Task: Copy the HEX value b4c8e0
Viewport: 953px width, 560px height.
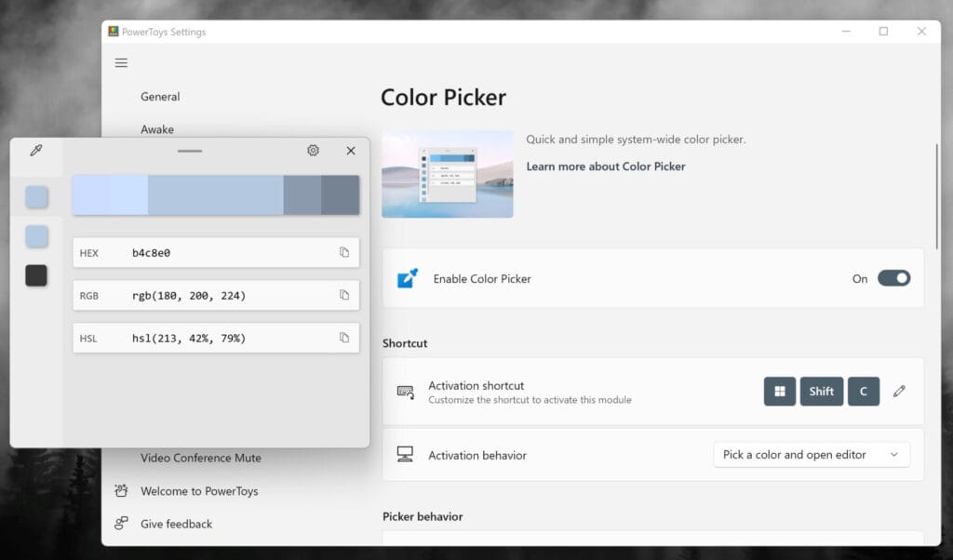Action: click(344, 252)
